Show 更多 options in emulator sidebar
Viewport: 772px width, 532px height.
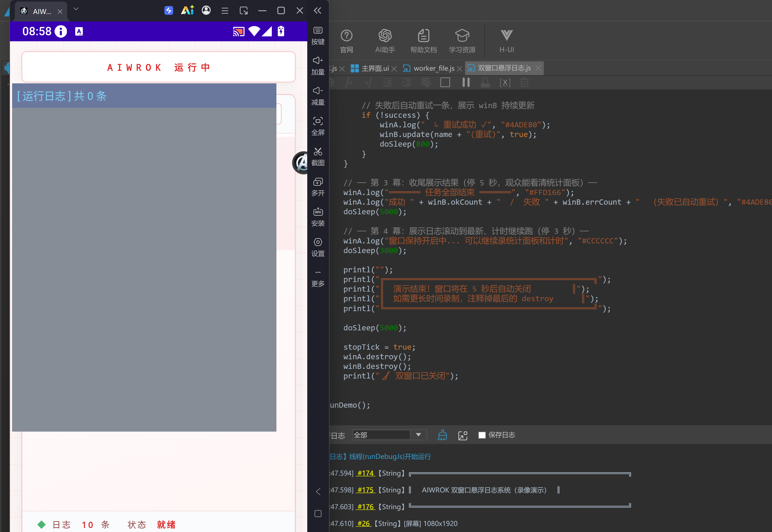click(x=318, y=279)
